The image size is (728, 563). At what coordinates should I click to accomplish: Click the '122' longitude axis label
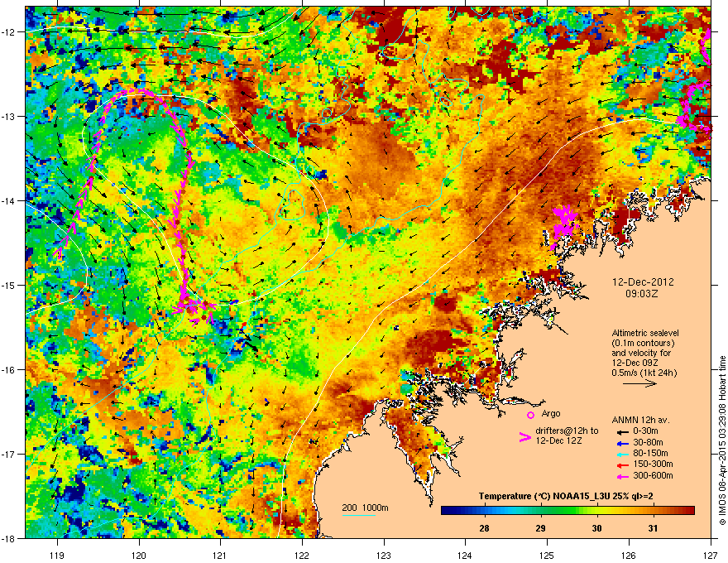(302, 555)
